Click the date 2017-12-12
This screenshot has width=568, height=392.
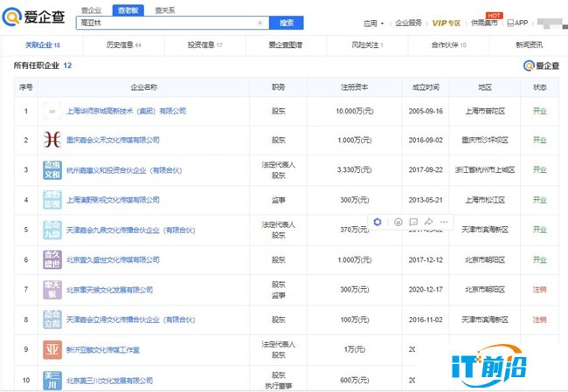tap(426, 260)
